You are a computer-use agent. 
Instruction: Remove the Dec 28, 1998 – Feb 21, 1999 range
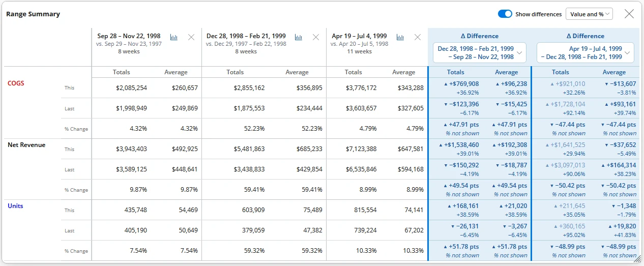pyautogui.click(x=316, y=37)
